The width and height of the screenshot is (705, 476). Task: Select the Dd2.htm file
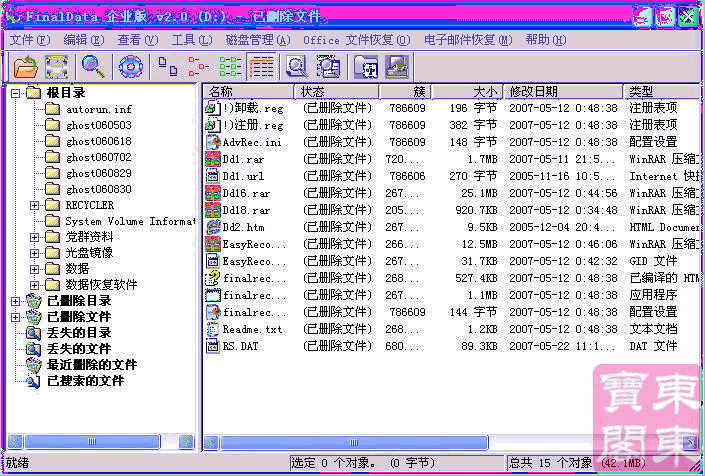pos(243,227)
